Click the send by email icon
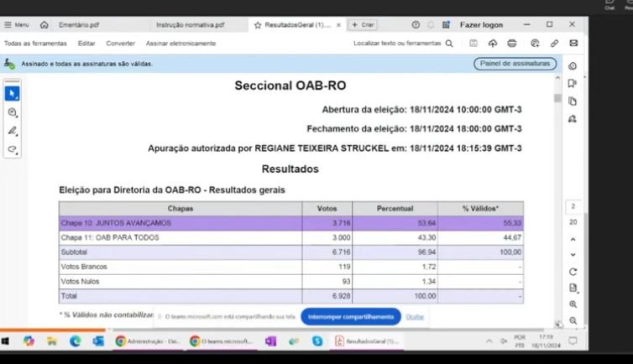633x364 pixels. point(573,43)
